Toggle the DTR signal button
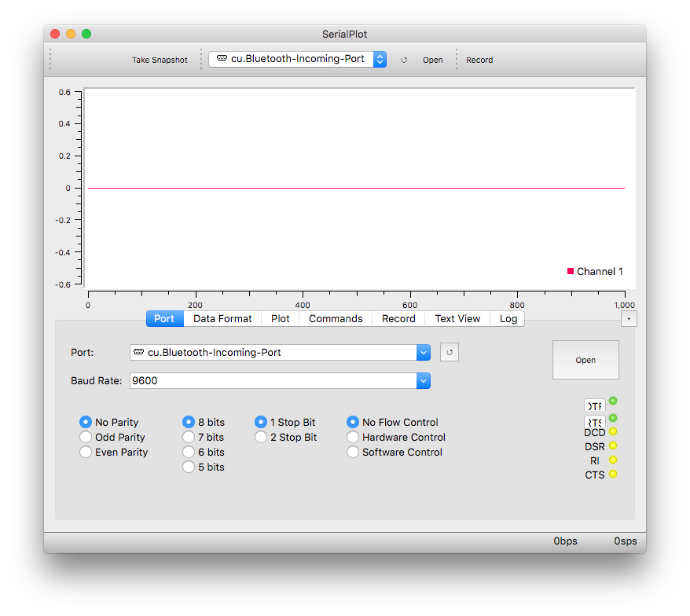The width and height of the screenshot is (690, 616). (x=594, y=405)
